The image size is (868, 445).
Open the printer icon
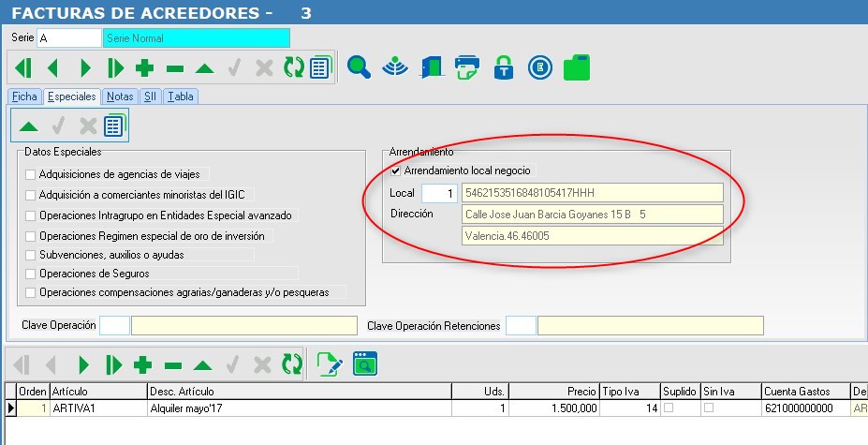[x=467, y=67]
